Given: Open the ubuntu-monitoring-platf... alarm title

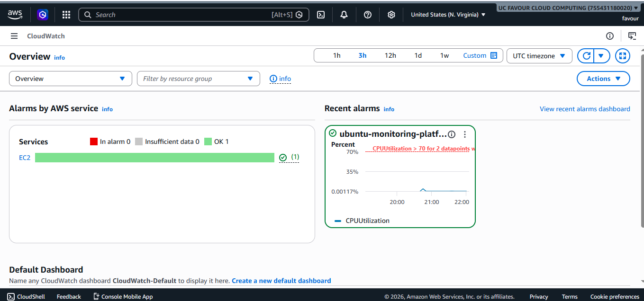Looking at the screenshot, I should coord(393,134).
